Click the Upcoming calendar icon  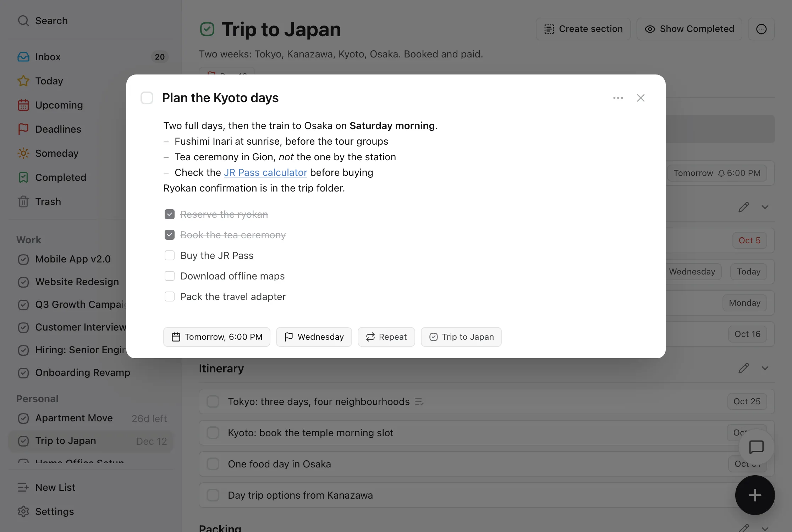click(x=23, y=105)
